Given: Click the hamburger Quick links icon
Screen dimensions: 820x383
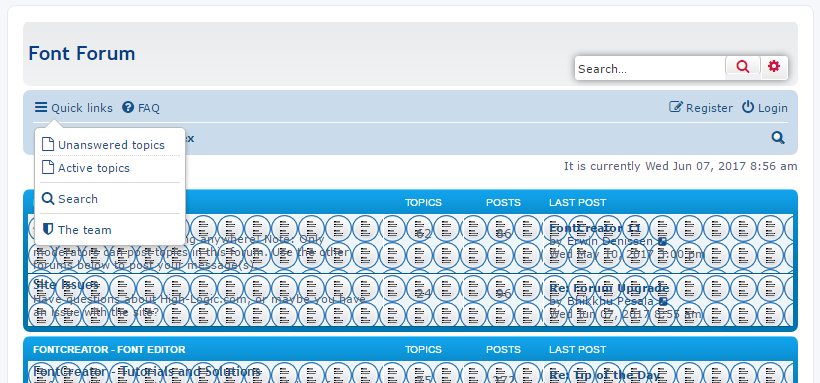Looking at the screenshot, I should click(x=41, y=107).
